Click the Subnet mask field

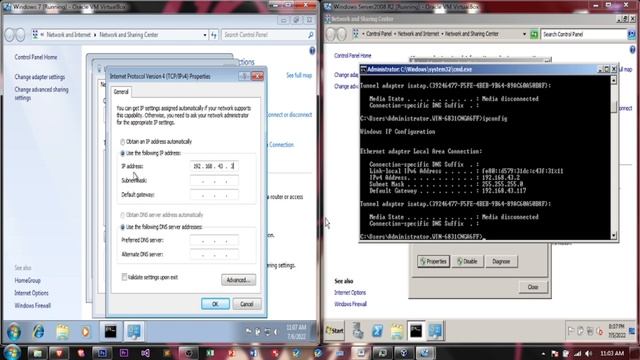[214, 180]
